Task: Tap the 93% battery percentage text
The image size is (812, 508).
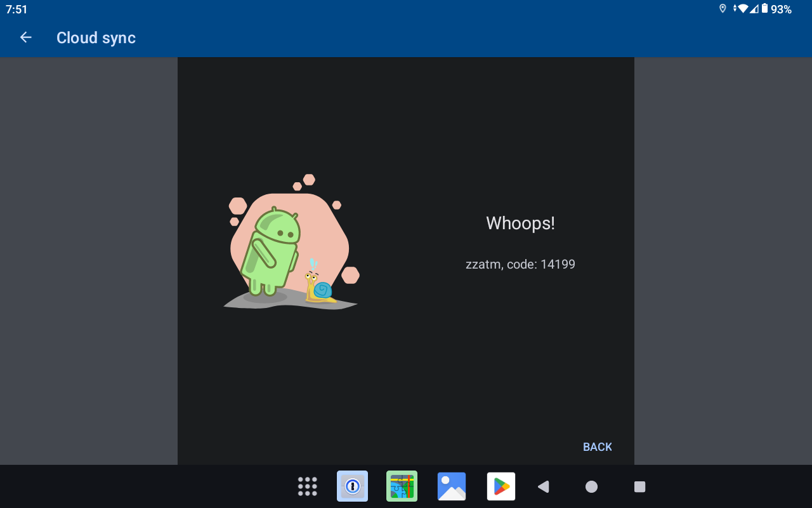Action: point(781,10)
